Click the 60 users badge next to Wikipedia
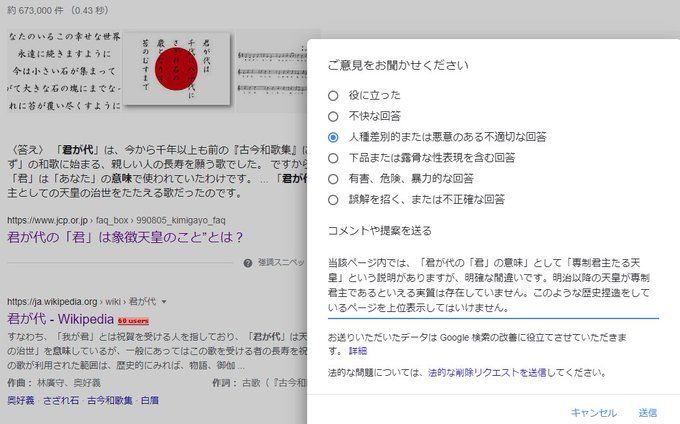 point(133,321)
